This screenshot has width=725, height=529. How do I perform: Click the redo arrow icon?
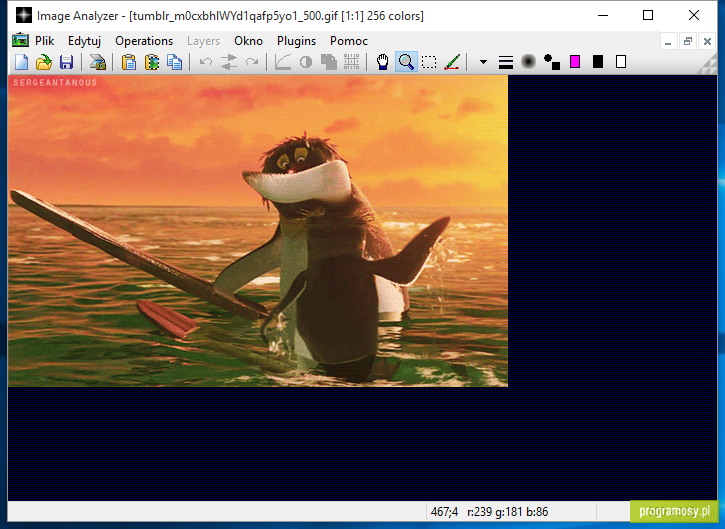pos(252,62)
